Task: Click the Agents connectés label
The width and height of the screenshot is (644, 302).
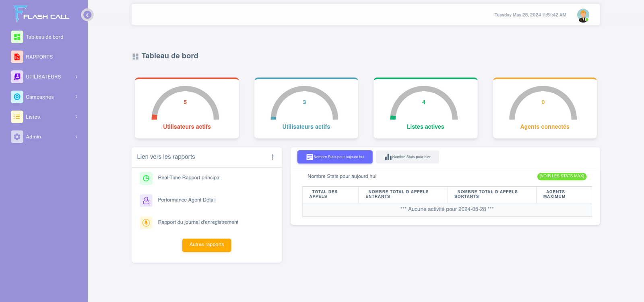Action: point(545,127)
